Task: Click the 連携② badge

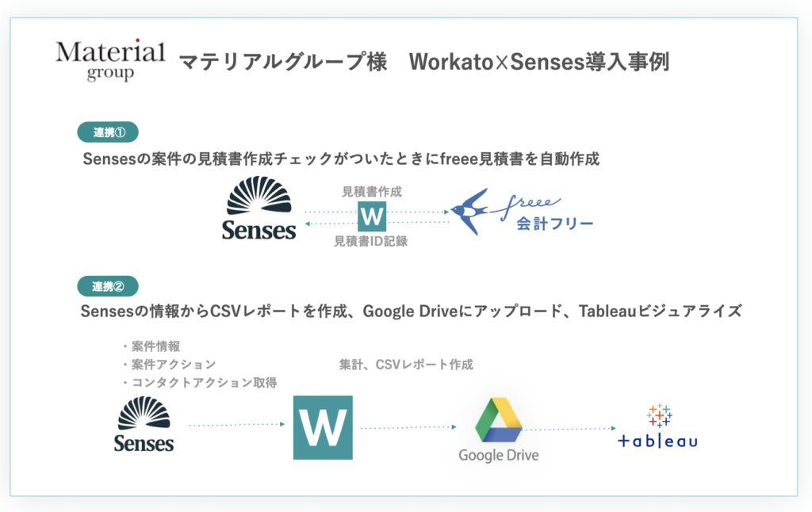Action: (x=109, y=285)
